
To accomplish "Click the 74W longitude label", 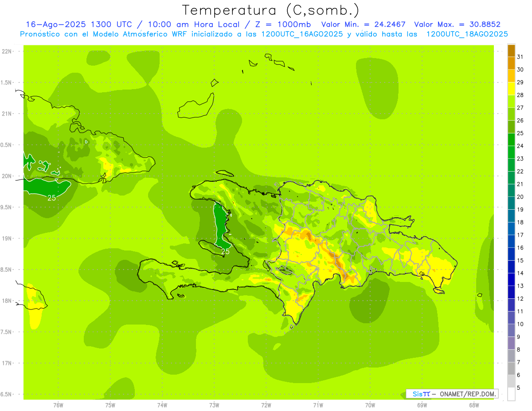I will click(162, 405).
